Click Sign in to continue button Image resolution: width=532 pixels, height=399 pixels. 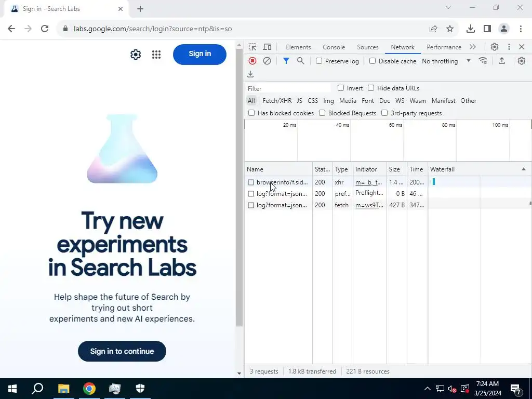122,351
